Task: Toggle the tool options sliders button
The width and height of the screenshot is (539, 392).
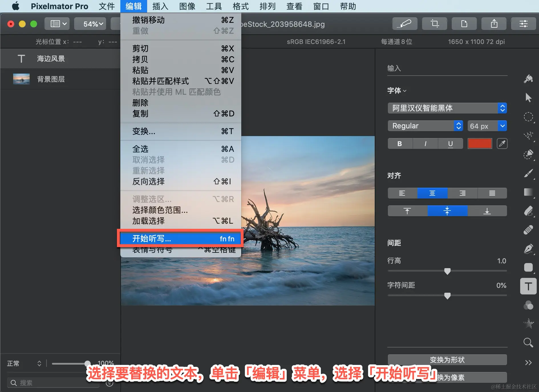Action: click(524, 24)
